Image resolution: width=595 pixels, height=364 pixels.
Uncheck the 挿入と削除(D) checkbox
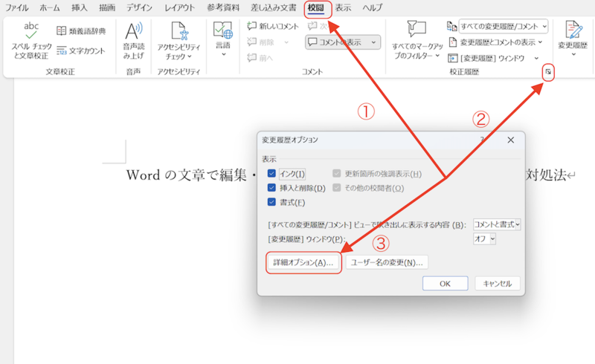[271, 188]
